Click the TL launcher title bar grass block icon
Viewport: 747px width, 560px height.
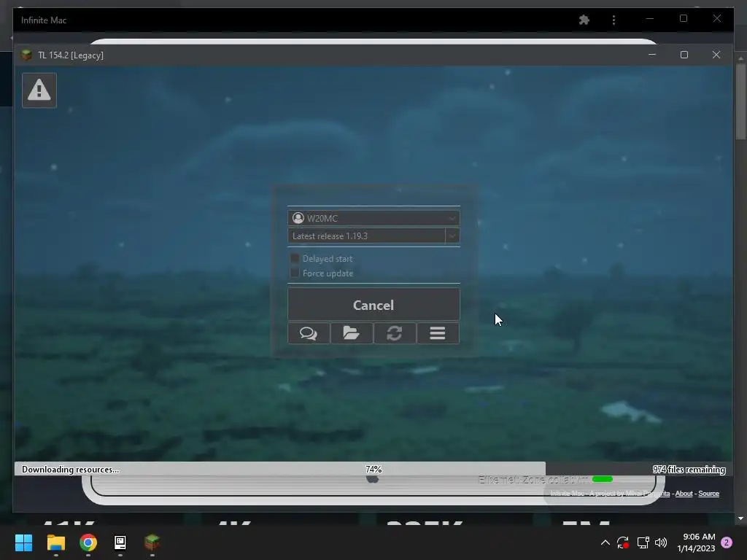[27, 55]
